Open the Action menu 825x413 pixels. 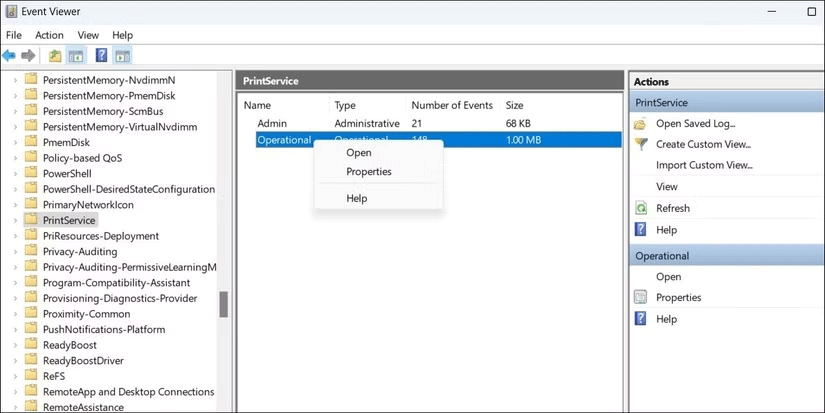(49, 35)
